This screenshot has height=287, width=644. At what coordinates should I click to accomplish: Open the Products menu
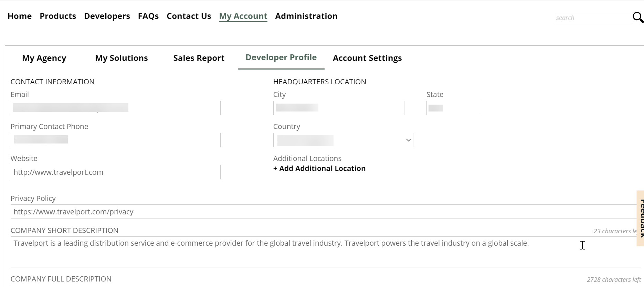point(58,16)
